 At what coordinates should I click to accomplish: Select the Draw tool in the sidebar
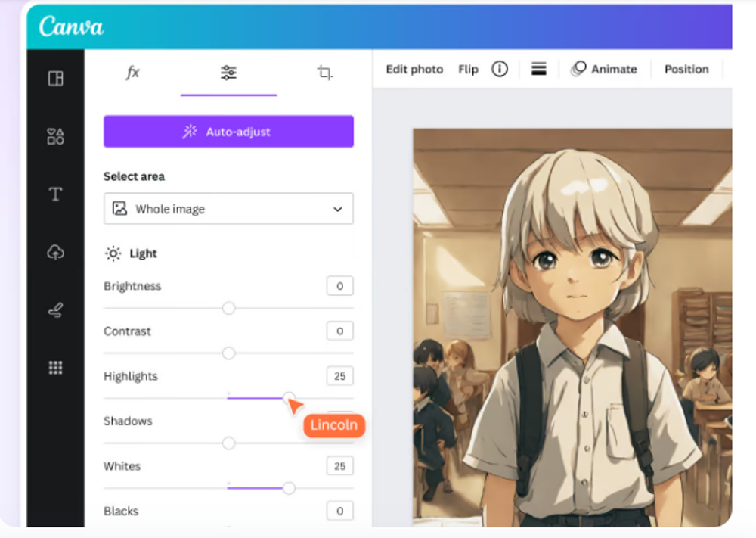pos(54,309)
